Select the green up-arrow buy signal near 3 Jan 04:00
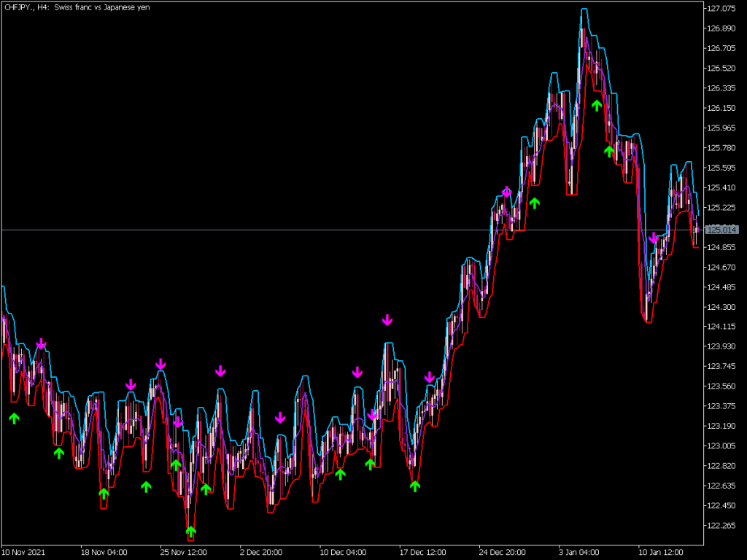Viewport: 747px width, 560px height. pos(597,106)
